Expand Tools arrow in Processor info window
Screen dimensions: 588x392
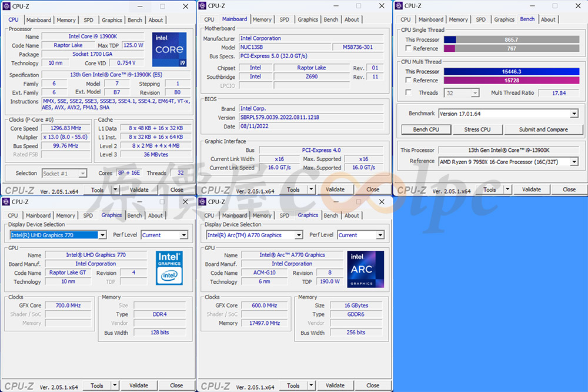115,190
